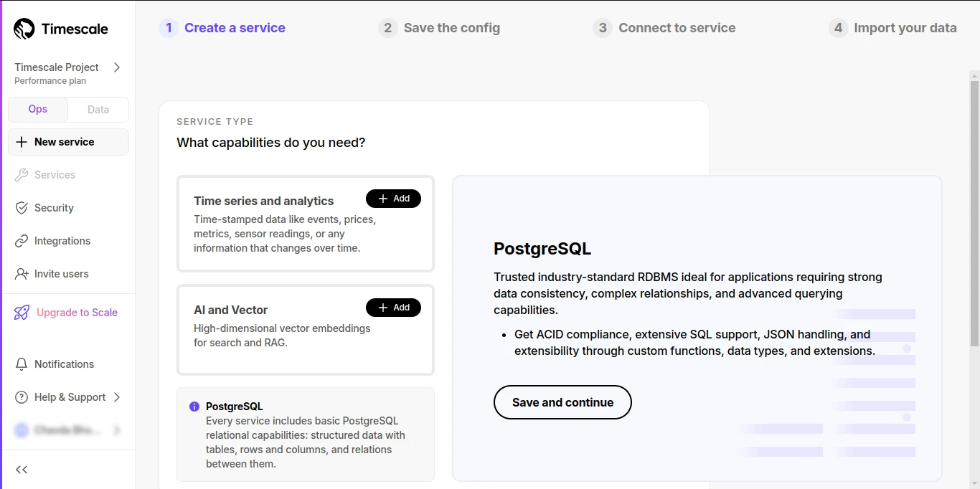The image size is (980, 489).
Task: Click the PostgreSQL info note title
Action: click(235, 407)
